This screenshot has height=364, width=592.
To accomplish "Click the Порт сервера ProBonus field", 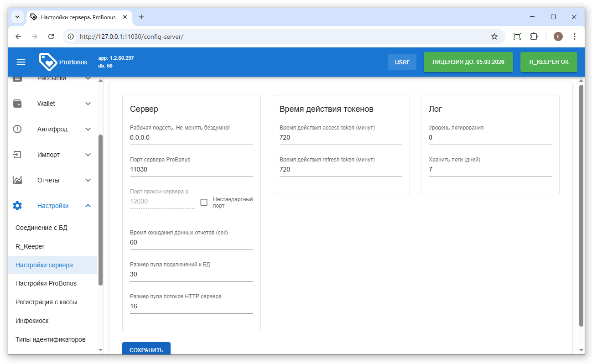I will click(x=191, y=170).
